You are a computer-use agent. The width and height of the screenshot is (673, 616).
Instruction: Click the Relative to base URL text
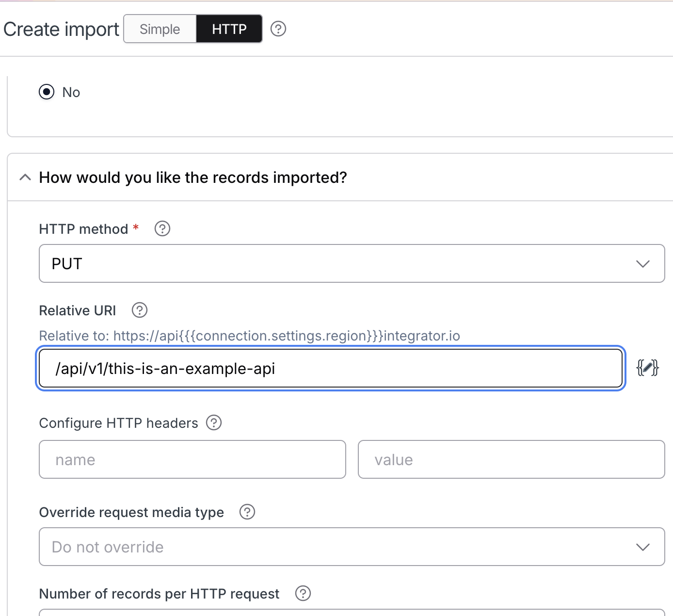[249, 336]
